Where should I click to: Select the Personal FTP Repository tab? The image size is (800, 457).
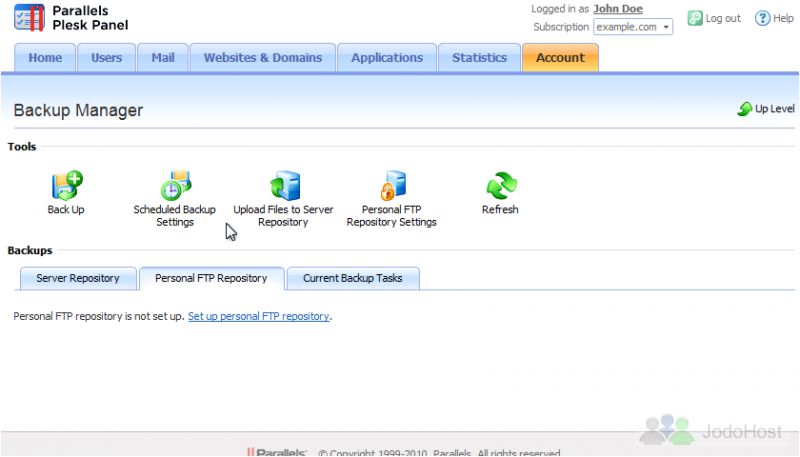pyautogui.click(x=211, y=278)
